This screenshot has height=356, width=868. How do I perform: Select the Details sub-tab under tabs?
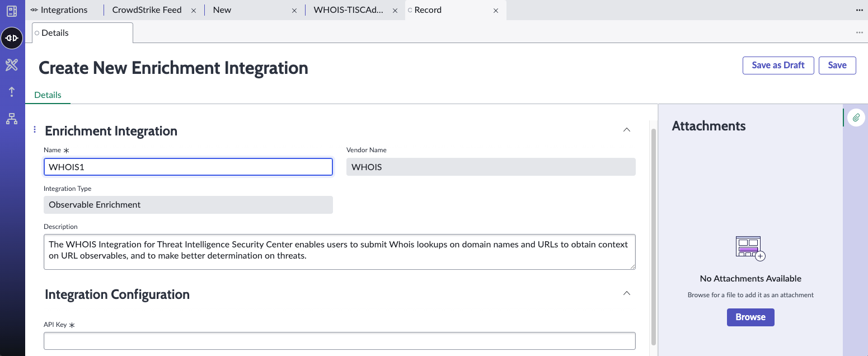pos(83,32)
